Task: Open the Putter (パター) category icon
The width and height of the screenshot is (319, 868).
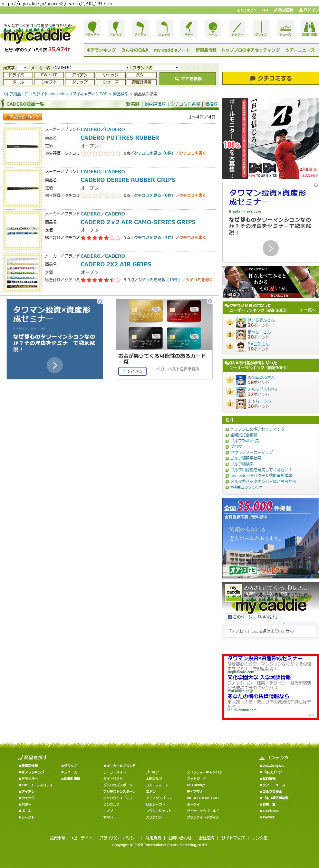Action: click(188, 29)
